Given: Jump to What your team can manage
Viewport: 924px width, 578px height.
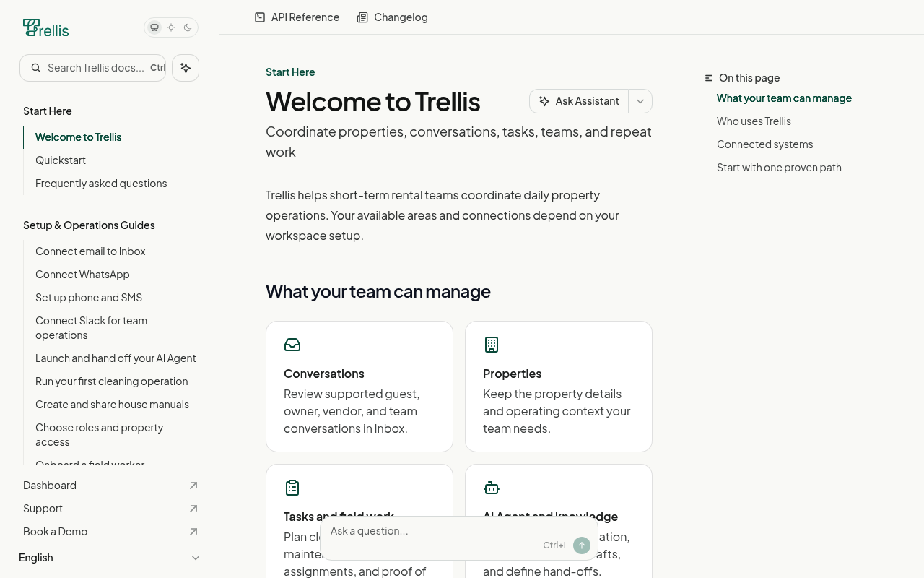Looking at the screenshot, I should [784, 98].
